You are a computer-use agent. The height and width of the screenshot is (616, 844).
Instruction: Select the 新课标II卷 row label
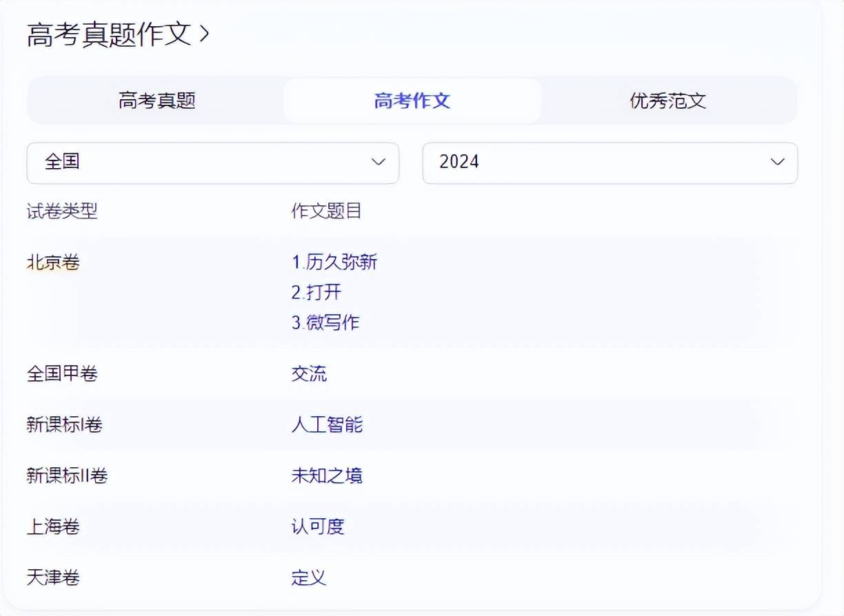[x=67, y=475]
